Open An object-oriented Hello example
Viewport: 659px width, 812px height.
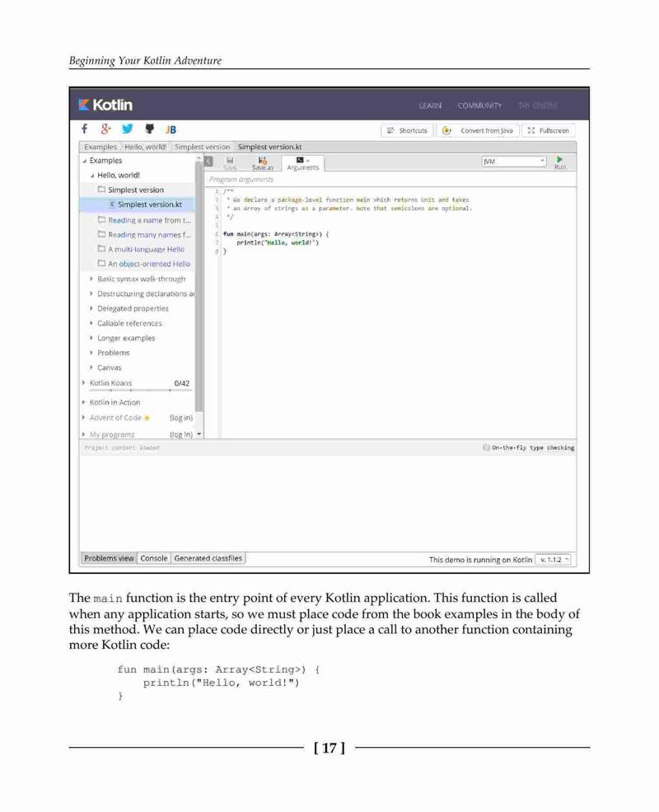[x=149, y=264]
